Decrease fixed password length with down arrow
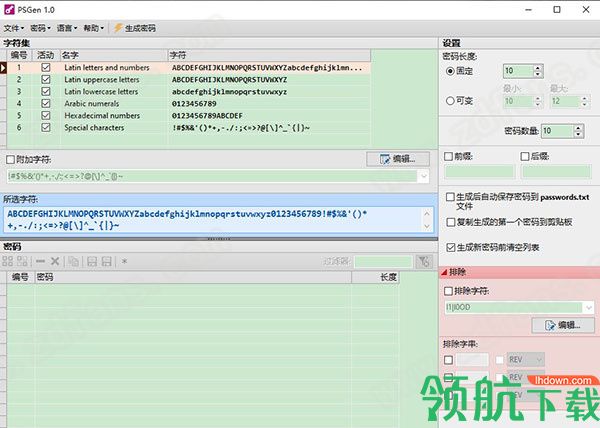 (538, 74)
